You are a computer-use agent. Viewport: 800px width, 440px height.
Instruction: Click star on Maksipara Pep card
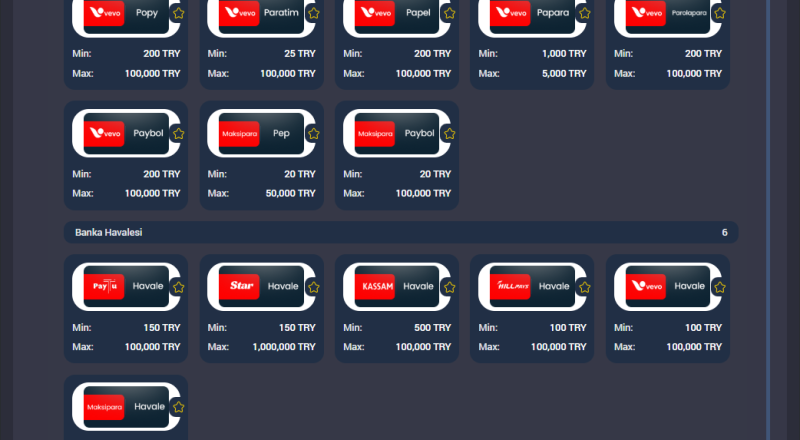coord(313,134)
